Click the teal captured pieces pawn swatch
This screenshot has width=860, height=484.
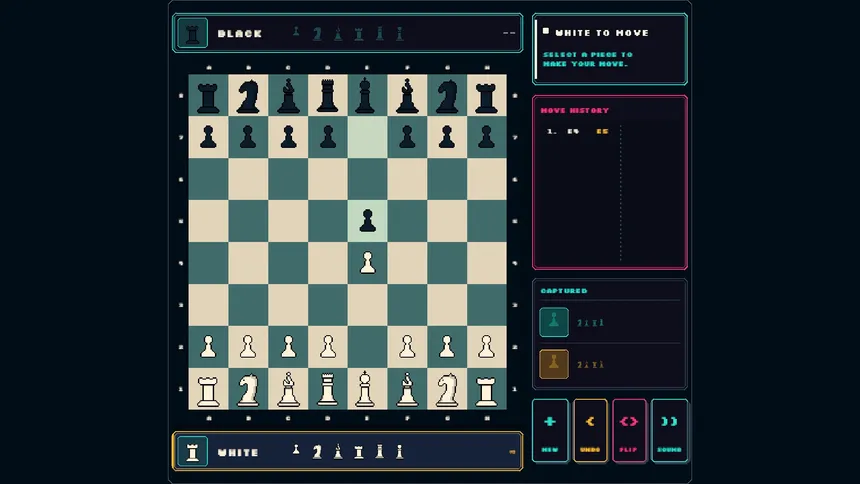click(x=554, y=322)
